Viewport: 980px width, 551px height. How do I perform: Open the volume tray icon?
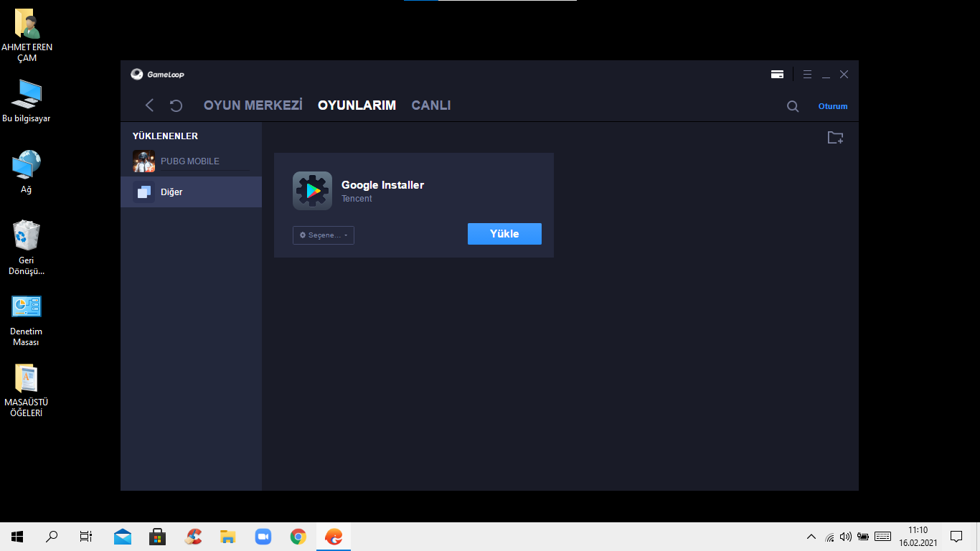click(x=846, y=537)
